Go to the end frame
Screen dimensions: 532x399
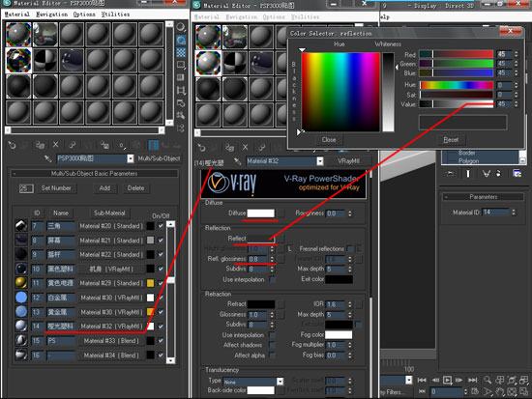tap(473, 380)
